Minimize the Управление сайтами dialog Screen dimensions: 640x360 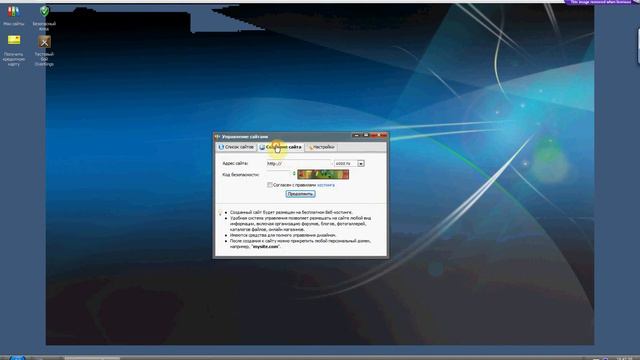(x=356, y=135)
